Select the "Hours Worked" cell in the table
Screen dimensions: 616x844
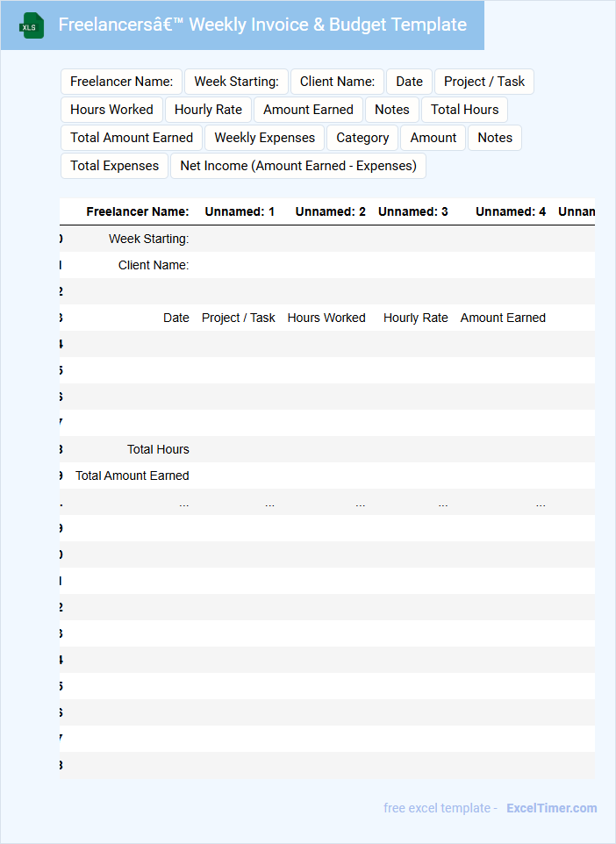(326, 318)
